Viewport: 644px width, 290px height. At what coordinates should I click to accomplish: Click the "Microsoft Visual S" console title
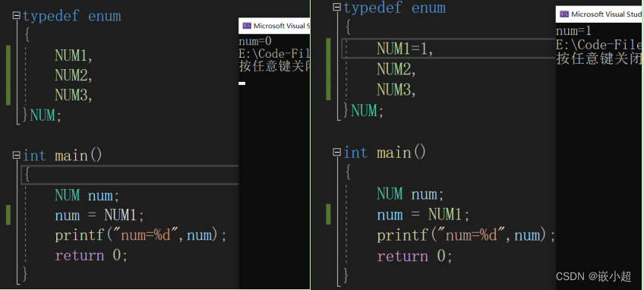[282, 26]
